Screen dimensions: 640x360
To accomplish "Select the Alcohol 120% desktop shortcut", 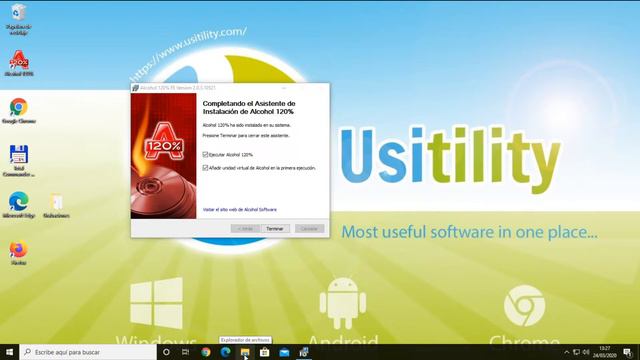I will pos(19,63).
